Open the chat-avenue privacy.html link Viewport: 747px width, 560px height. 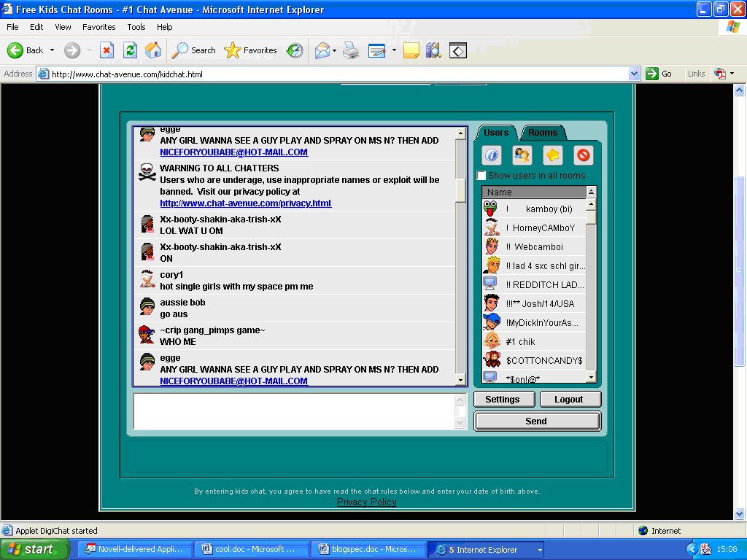245,203
